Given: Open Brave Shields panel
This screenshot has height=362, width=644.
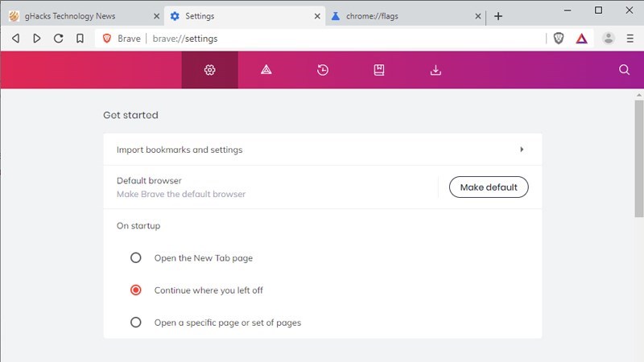Looking at the screenshot, I should pyautogui.click(x=559, y=39).
